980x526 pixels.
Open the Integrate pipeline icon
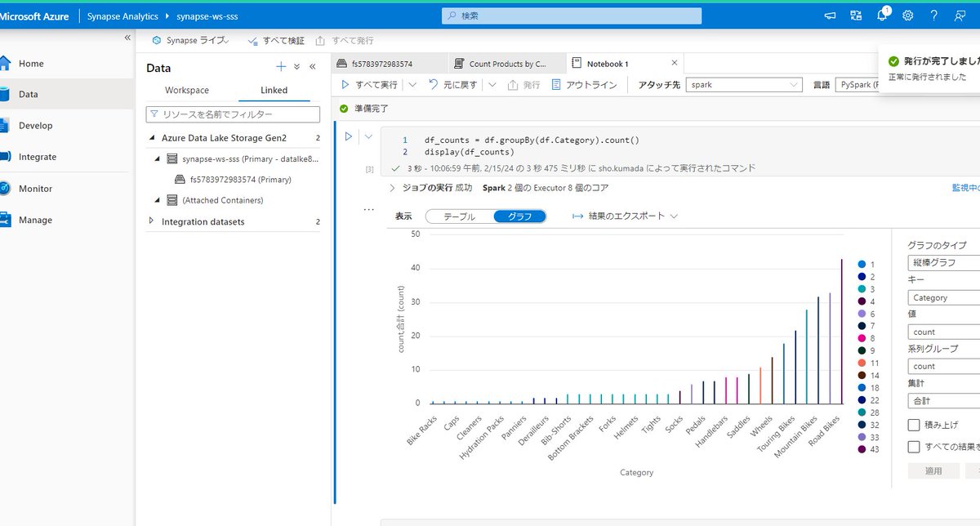pos(5,156)
